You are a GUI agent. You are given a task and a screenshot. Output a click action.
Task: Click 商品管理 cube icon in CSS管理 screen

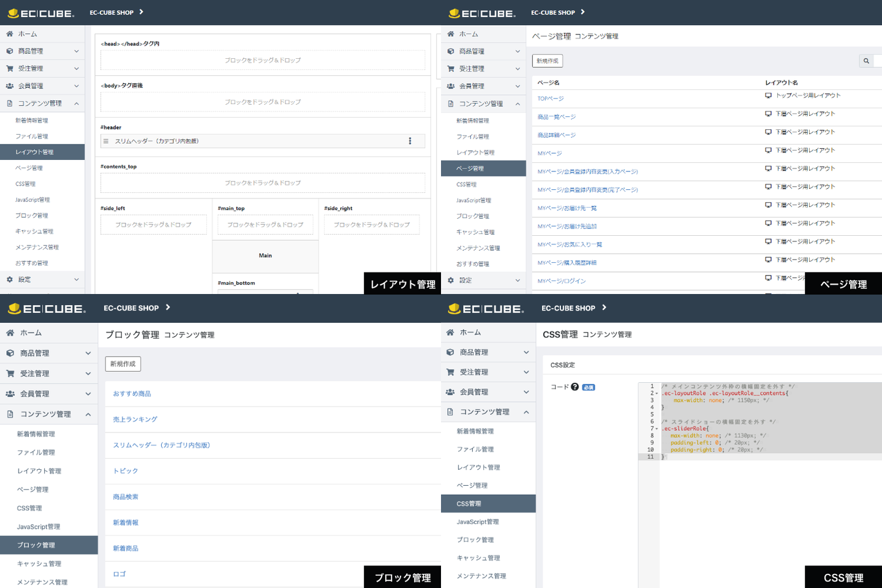point(450,352)
